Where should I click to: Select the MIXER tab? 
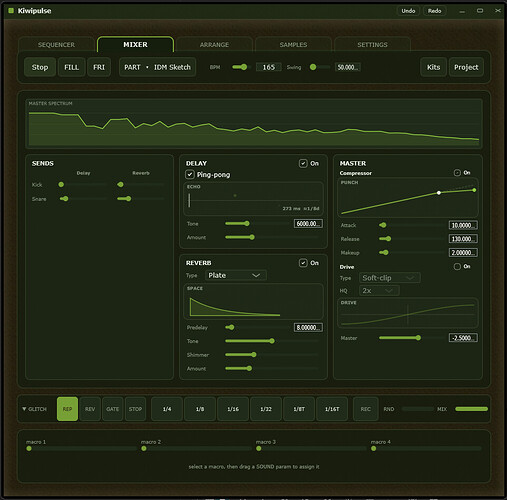point(135,45)
